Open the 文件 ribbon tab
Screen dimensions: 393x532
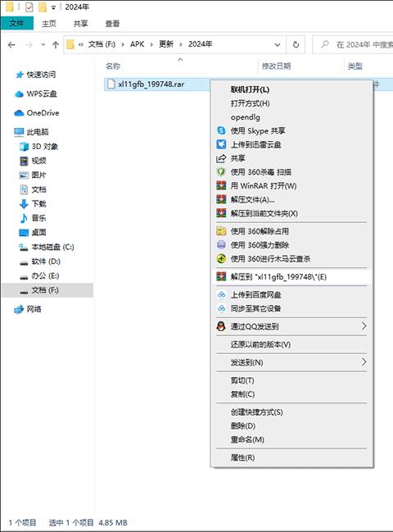[x=17, y=24]
